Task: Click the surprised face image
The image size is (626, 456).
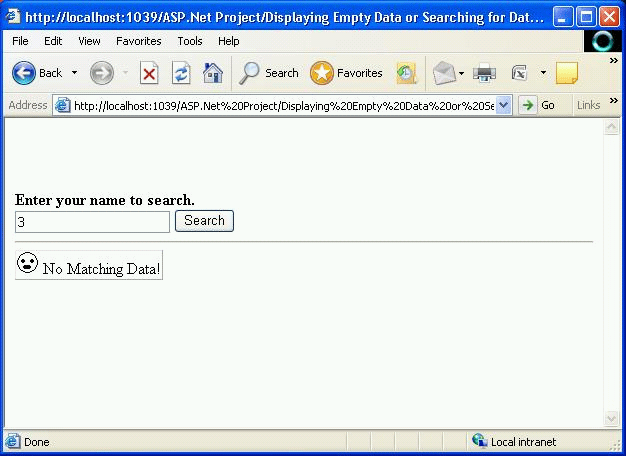Action: tap(28, 263)
